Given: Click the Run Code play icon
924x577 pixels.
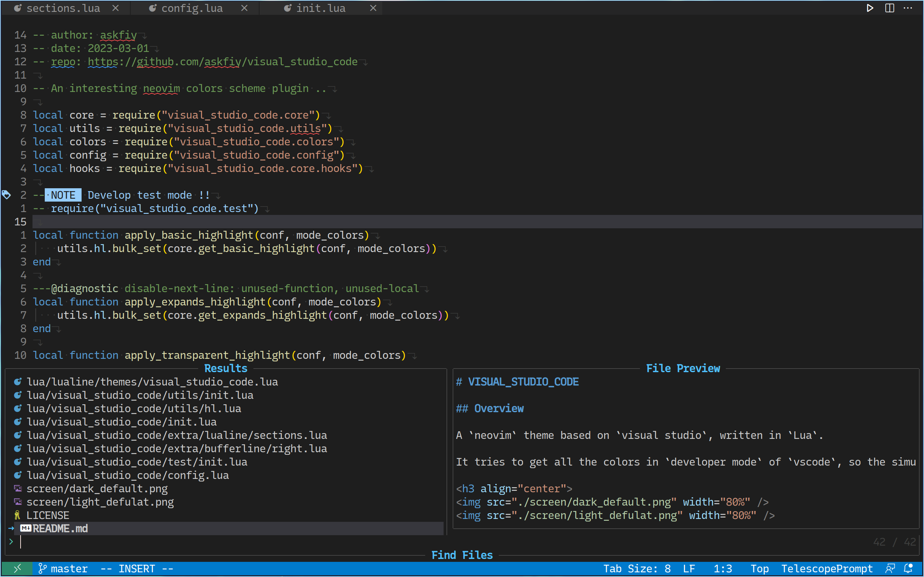Looking at the screenshot, I should tap(870, 8).
